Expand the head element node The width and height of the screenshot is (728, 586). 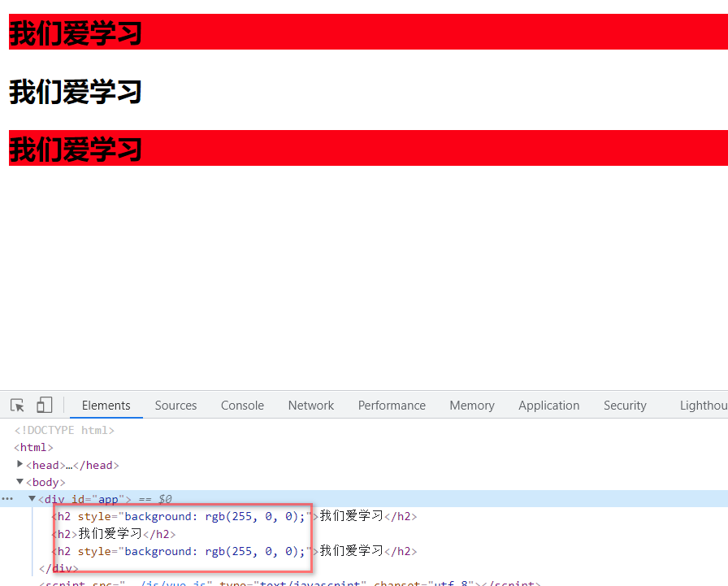tap(19, 464)
